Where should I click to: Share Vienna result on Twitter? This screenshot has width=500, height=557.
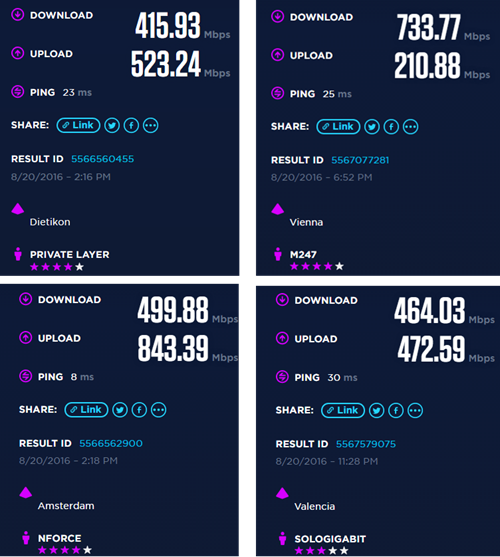(372, 127)
